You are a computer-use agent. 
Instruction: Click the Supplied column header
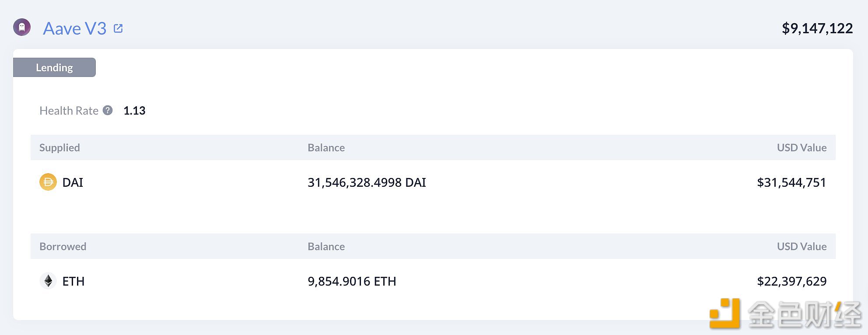tap(59, 147)
